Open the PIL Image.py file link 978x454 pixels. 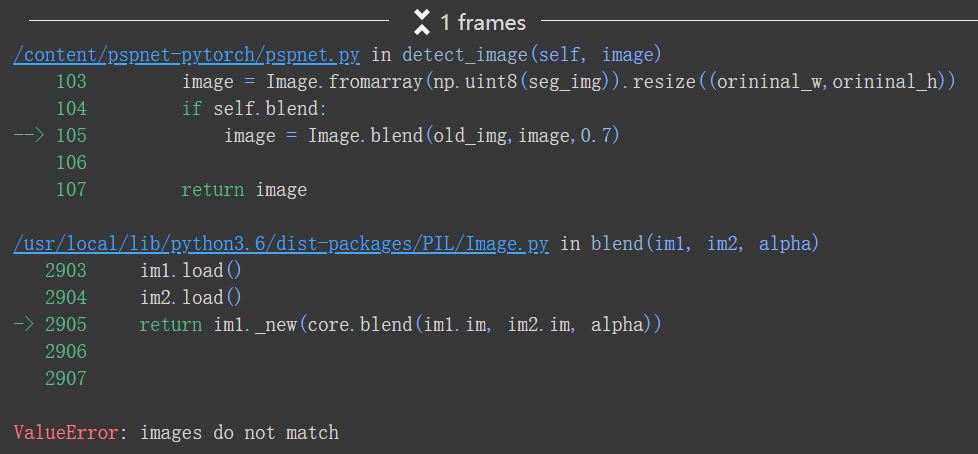click(281, 243)
